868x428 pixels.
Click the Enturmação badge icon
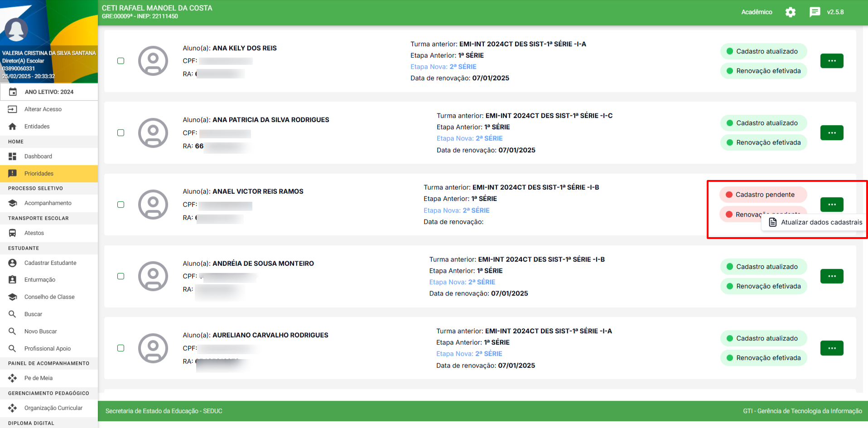pos(12,280)
